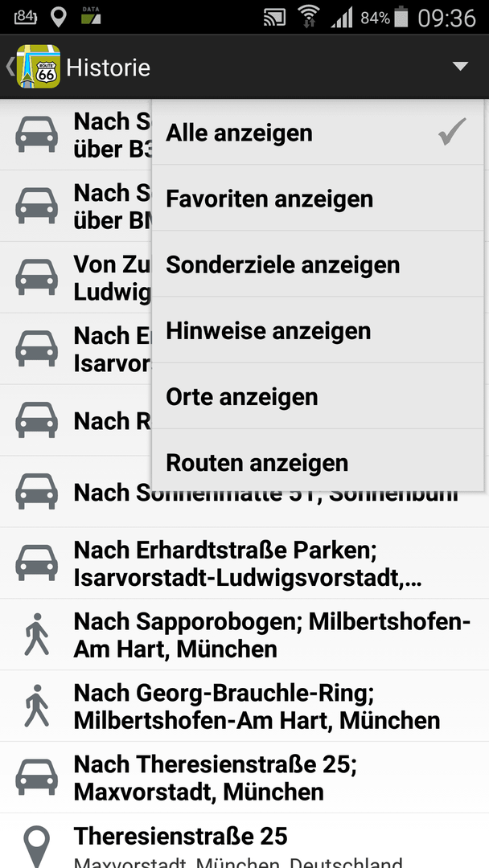The height and width of the screenshot is (868, 489).
Task: Collapse filter menu via Historie dropdown arrow
Action: [x=460, y=67]
